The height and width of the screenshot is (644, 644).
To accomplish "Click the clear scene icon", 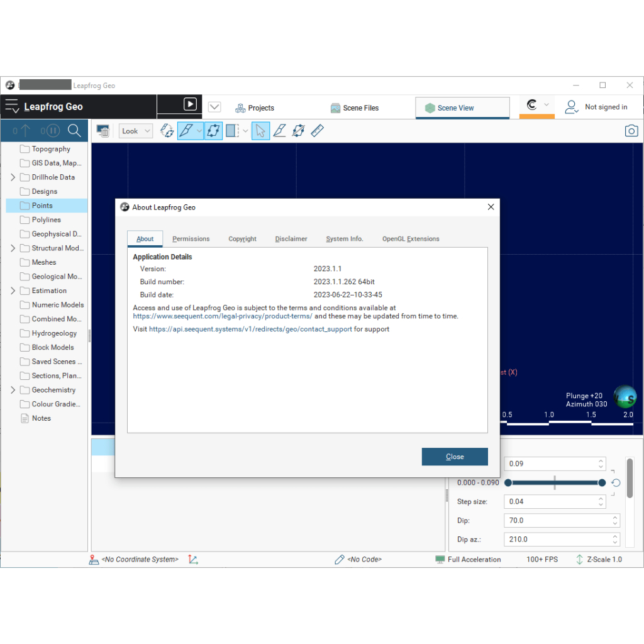I will (x=103, y=131).
